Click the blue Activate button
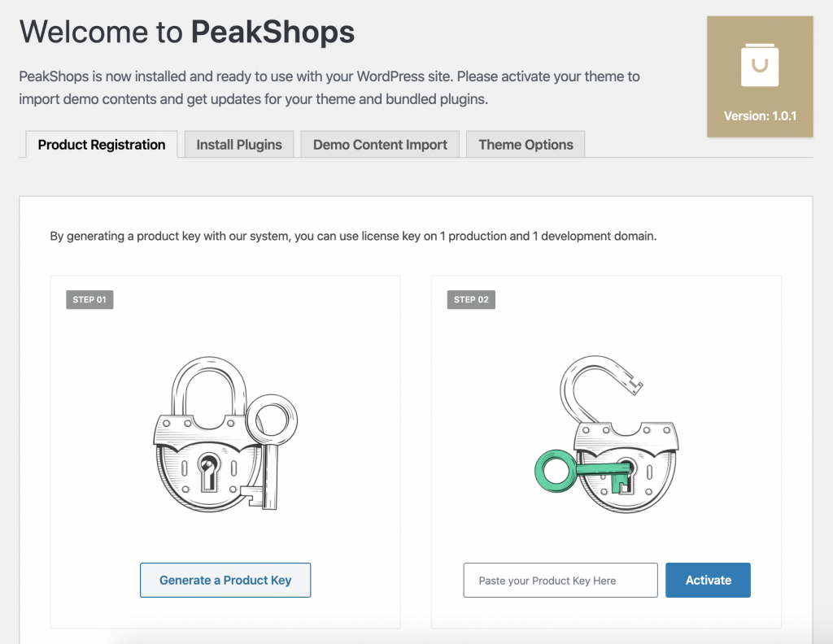The image size is (833, 644). coord(708,580)
